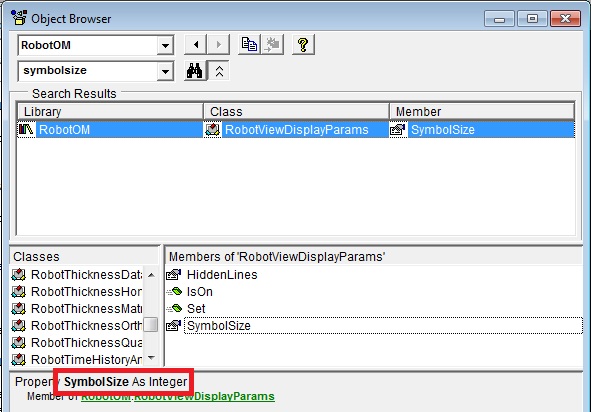Open Help with the question mark icon
Image resolution: width=591 pixels, height=412 pixels.
[x=303, y=45]
